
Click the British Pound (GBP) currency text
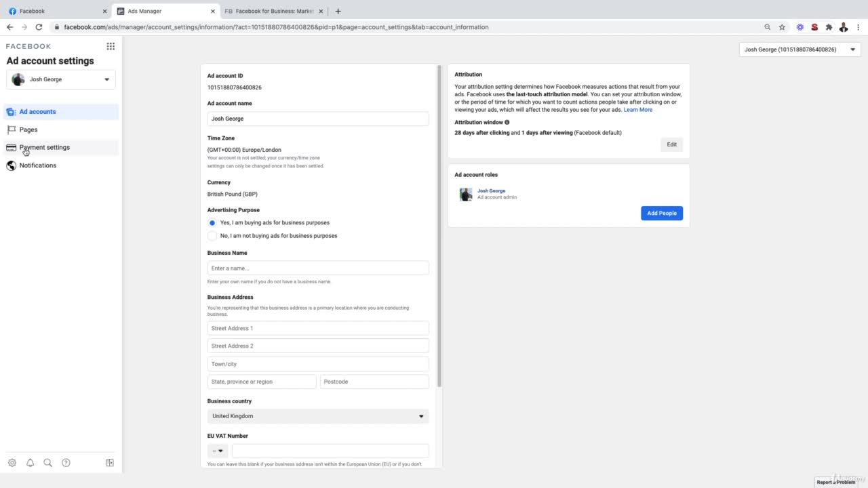point(233,194)
